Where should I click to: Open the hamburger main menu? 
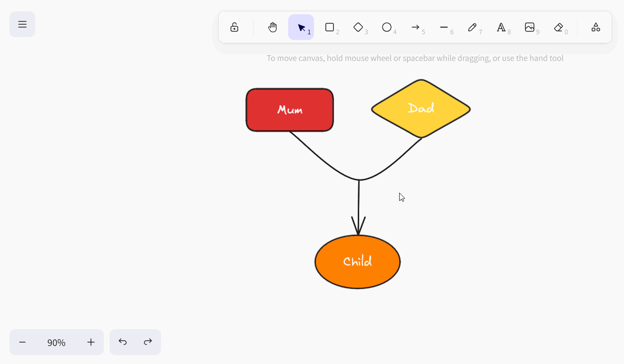[x=22, y=24]
